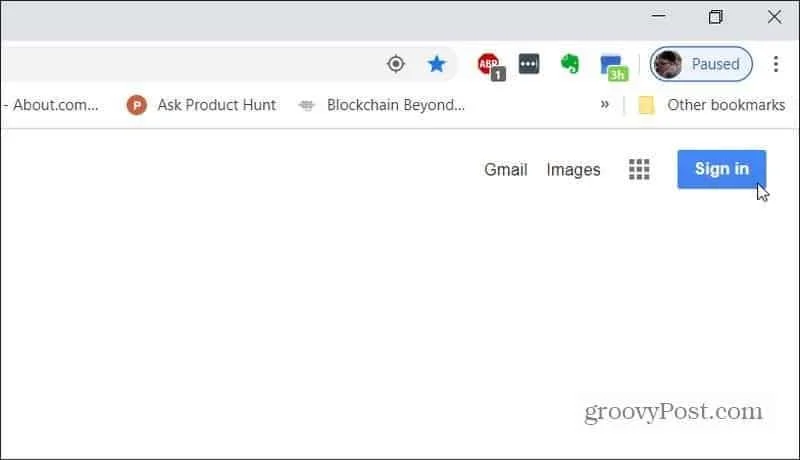Toggle the blue bookmark star
This screenshot has height=460, width=800.
(x=436, y=64)
